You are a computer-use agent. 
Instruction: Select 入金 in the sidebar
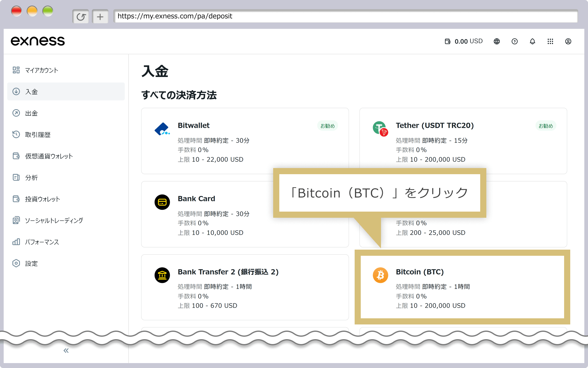(x=66, y=91)
